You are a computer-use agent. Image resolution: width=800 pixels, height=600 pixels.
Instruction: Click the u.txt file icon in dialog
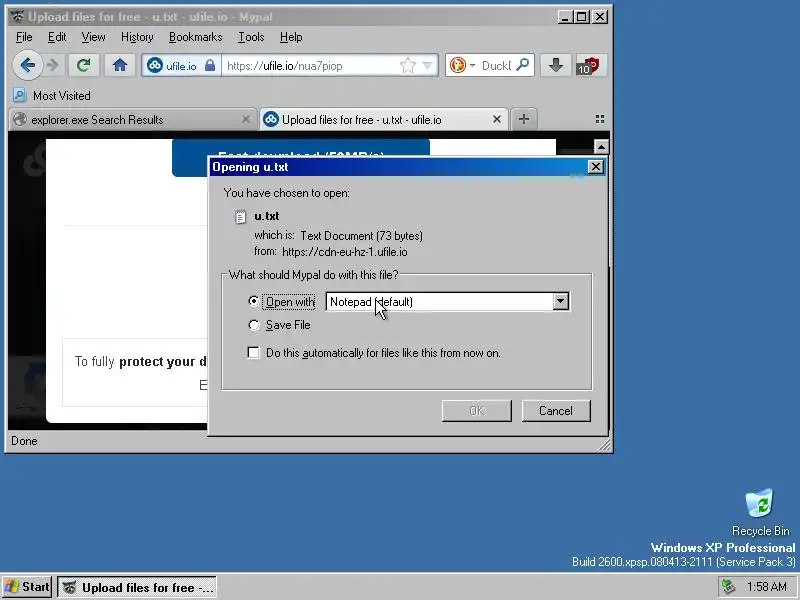pos(240,217)
